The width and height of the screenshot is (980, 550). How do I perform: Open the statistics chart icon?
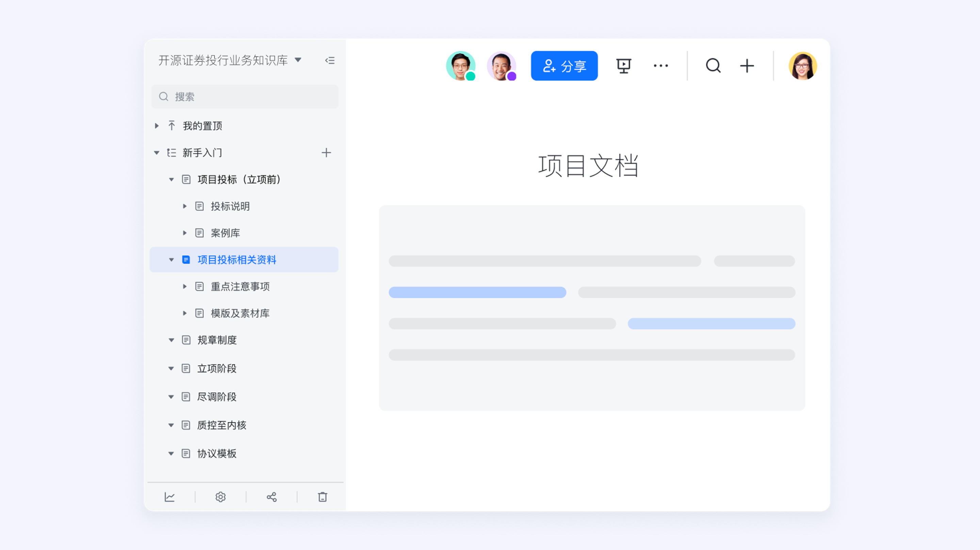tap(169, 497)
